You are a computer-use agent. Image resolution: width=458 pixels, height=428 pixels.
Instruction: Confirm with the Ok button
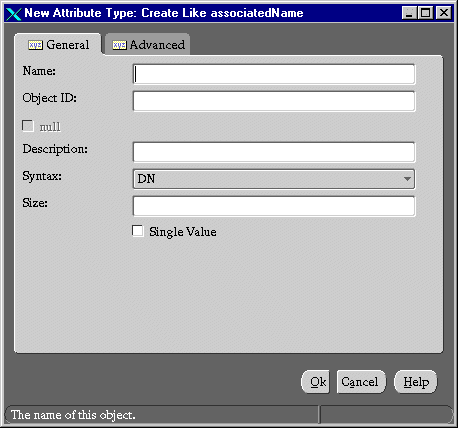315,382
